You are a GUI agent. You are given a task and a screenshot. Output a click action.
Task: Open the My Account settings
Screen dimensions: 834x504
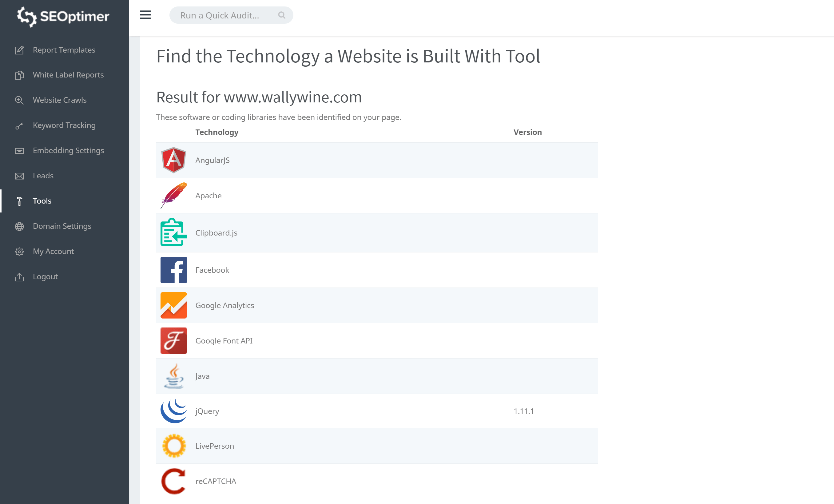tap(53, 251)
